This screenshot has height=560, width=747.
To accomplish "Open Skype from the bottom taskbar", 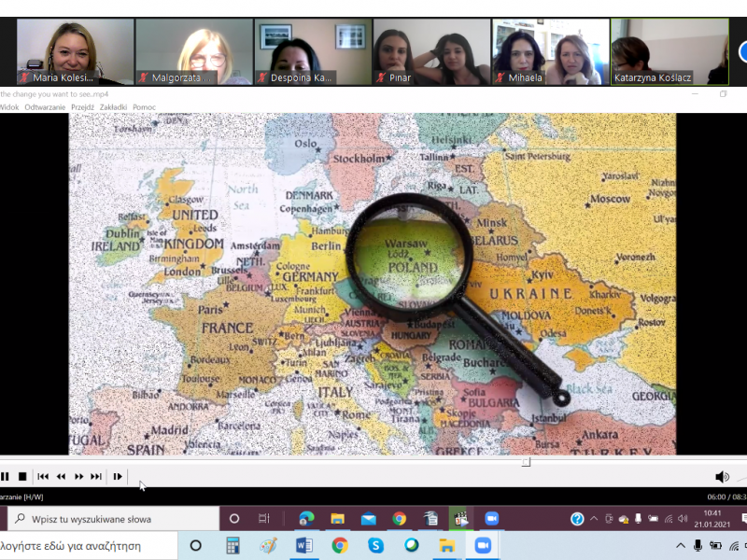I will coord(375,545).
